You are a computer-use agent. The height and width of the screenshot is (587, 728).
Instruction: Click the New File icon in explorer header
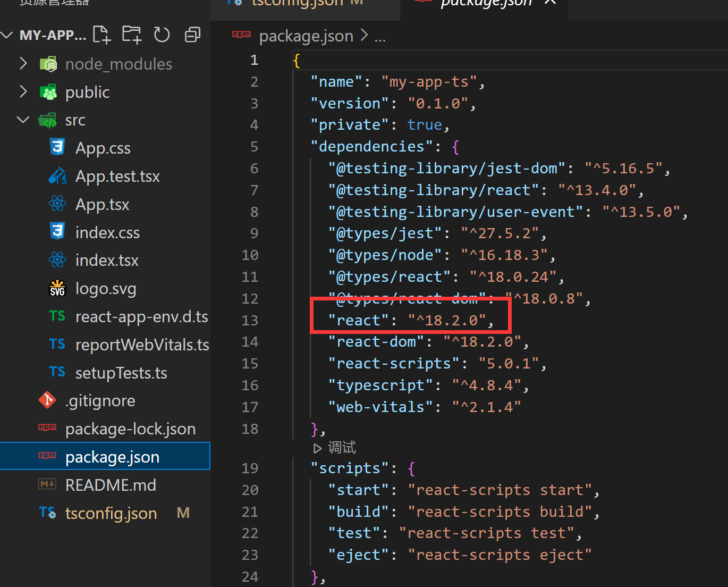pos(101,35)
